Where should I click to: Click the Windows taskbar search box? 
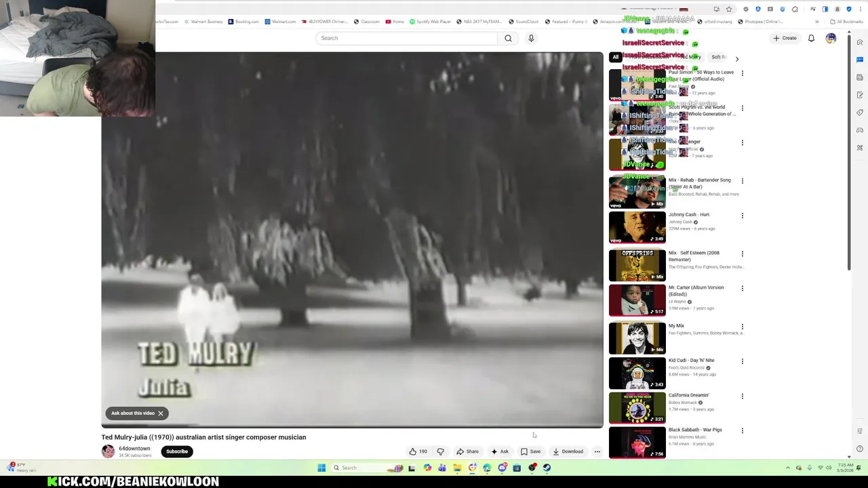(x=366, y=468)
